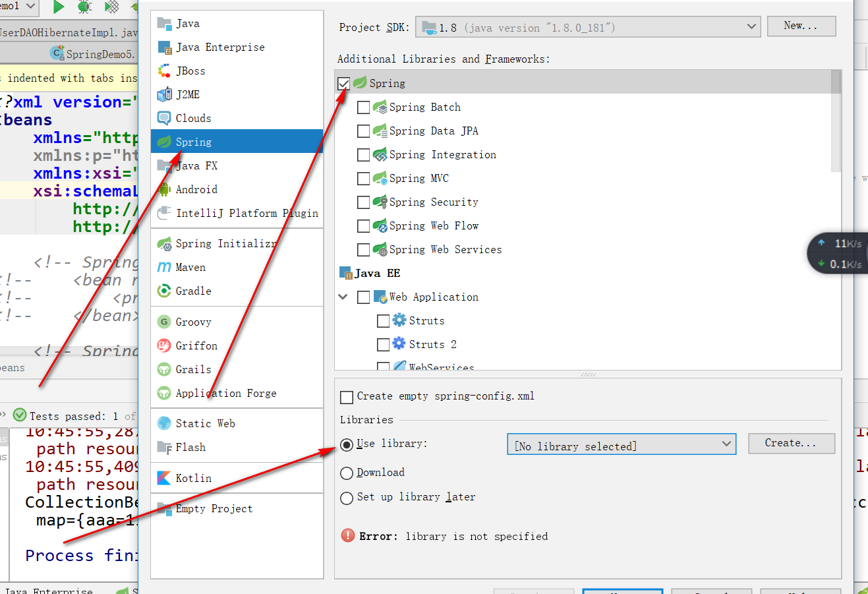
Task: Click the Tests passed checkmark icon
Action: point(20,415)
